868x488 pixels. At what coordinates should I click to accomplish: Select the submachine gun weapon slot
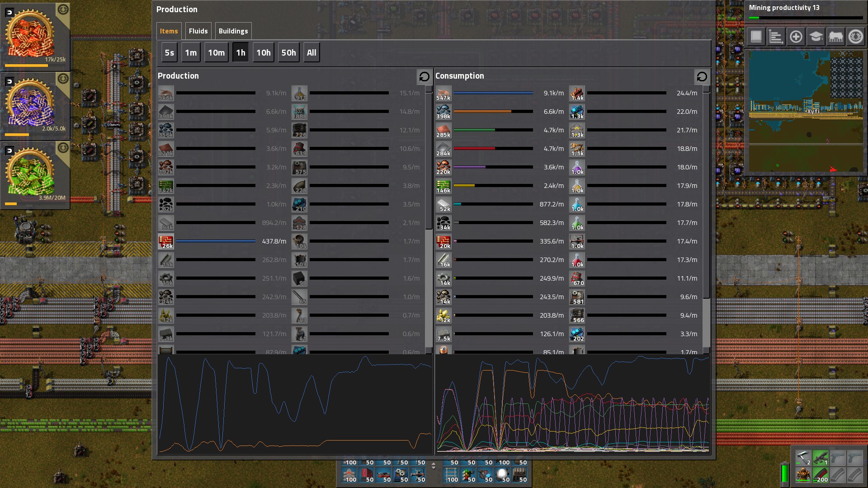821,458
